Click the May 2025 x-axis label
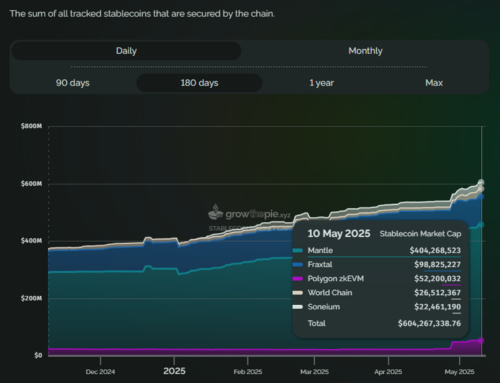 tap(459, 372)
